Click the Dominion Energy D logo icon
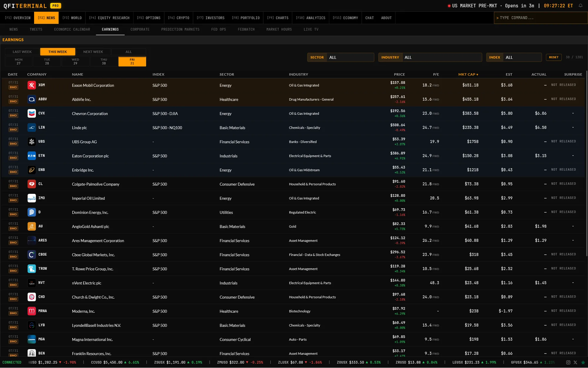The image size is (588, 368). (x=32, y=212)
